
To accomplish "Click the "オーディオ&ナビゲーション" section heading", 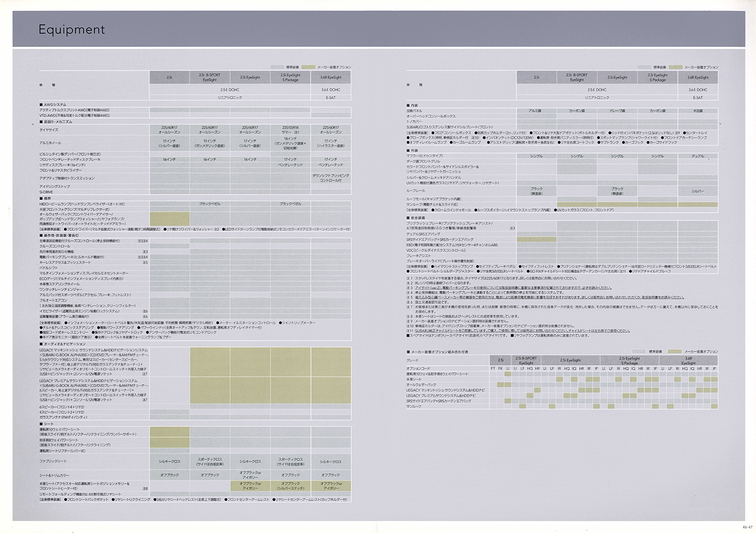I will [62, 344].
